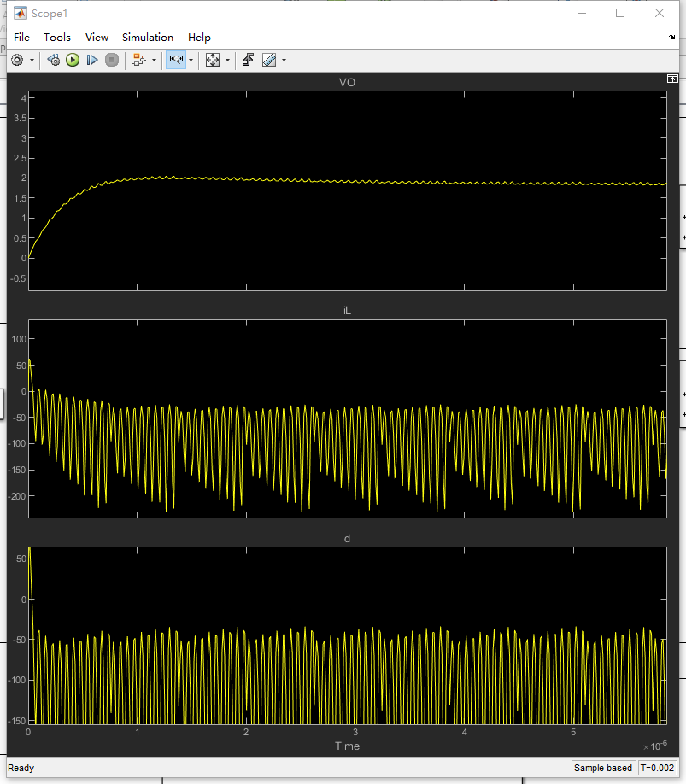Click the dock scope arrow in menu bar
The height and width of the screenshot is (784, 686).
(x=672, y=38)
